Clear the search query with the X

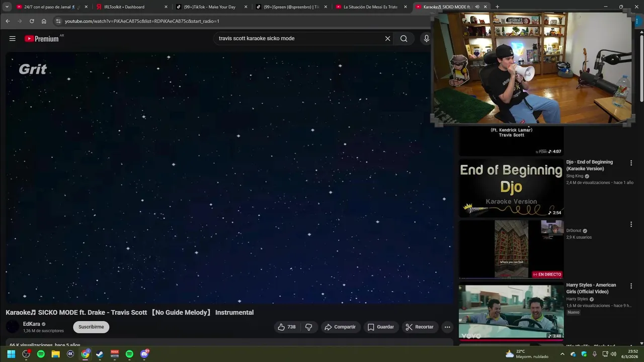click(x=387, y=39)
